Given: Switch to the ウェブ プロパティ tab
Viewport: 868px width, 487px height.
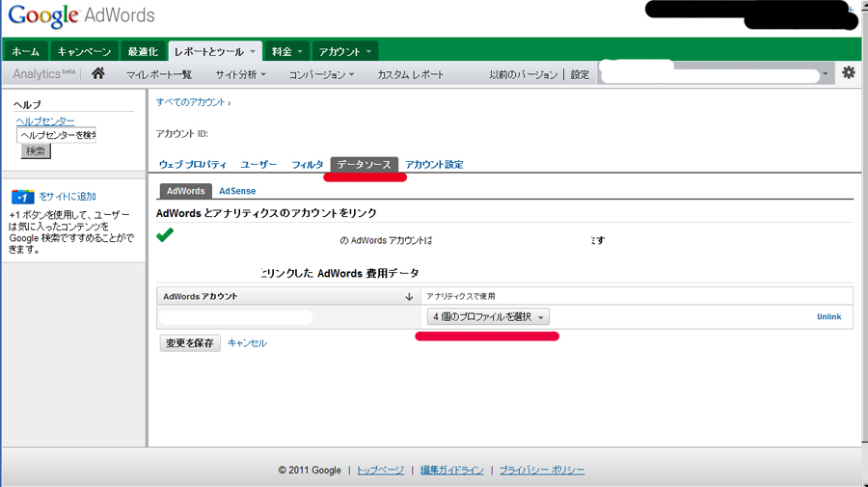Looking at the screenshot, I should coord(193,164).
